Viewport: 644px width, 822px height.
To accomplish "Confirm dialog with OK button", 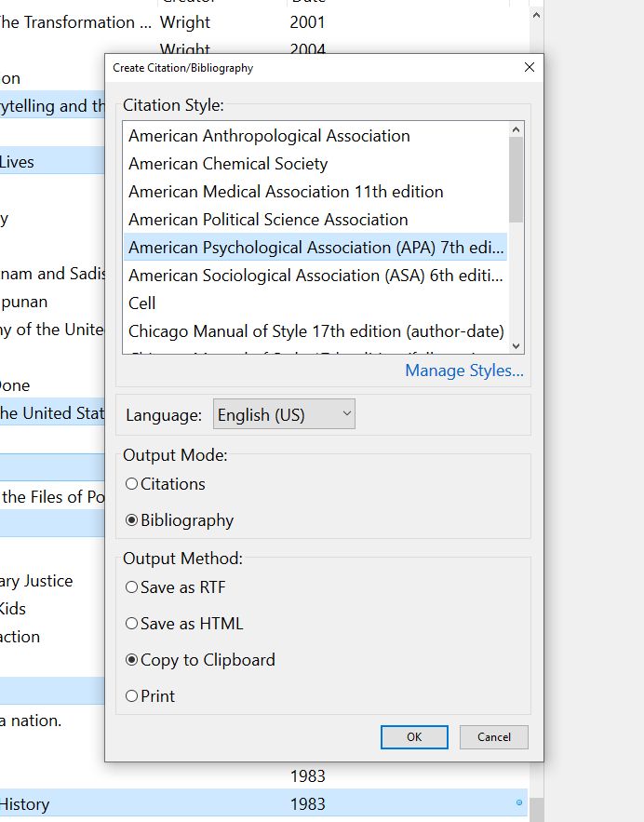I will (414, 737).
